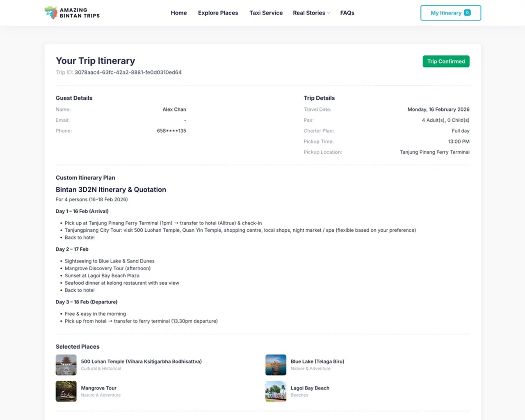Click the 500 Lohan Temple place name

pos(141,361)
